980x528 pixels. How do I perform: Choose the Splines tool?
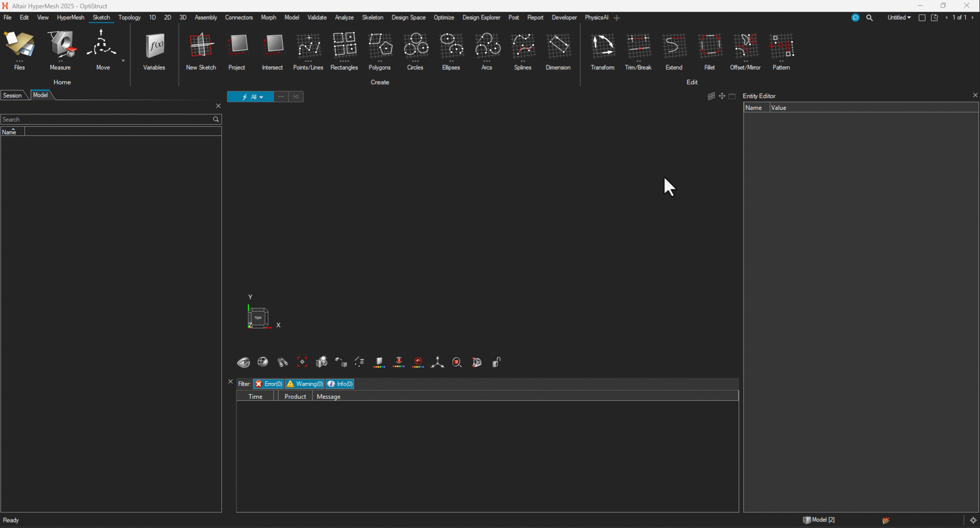tap(523, 50)
